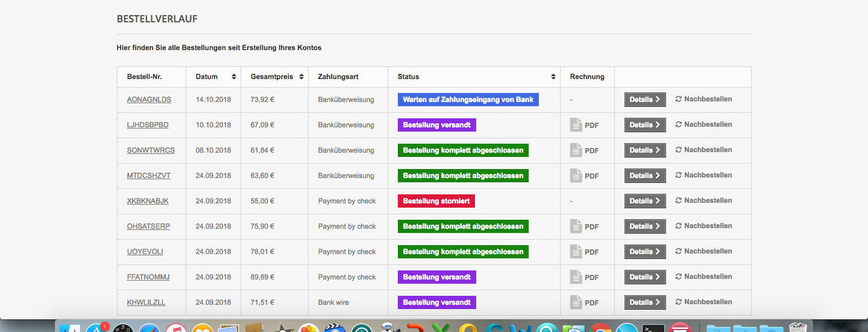
Task: Open order link LJHDSBPBD
Action: coord(148,125)
